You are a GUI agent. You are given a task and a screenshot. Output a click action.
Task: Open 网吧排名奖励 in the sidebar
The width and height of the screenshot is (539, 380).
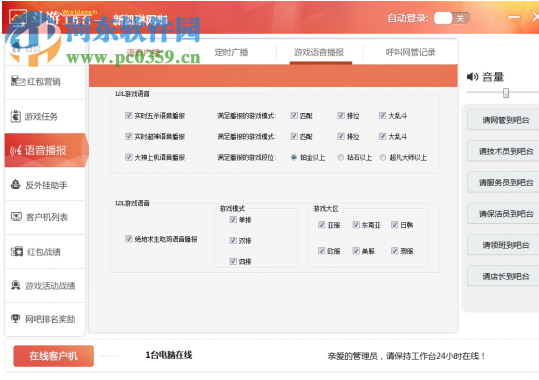[x=45, y=319]
